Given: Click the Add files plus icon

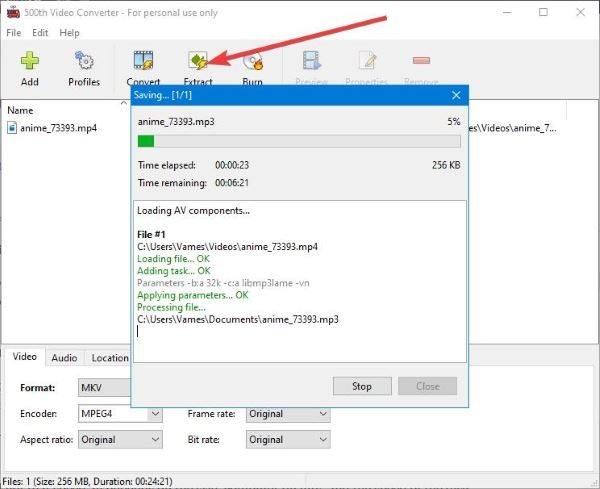Looking at the screenshot, I should [x=29, y=61].
